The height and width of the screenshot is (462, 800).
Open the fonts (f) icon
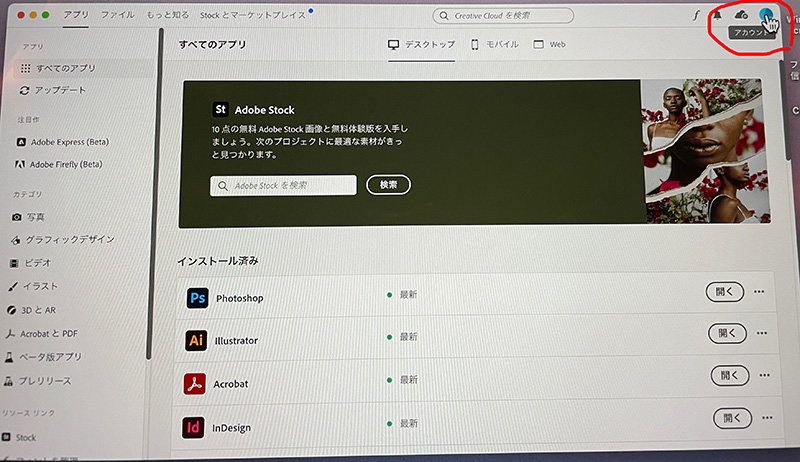point(696,15)
